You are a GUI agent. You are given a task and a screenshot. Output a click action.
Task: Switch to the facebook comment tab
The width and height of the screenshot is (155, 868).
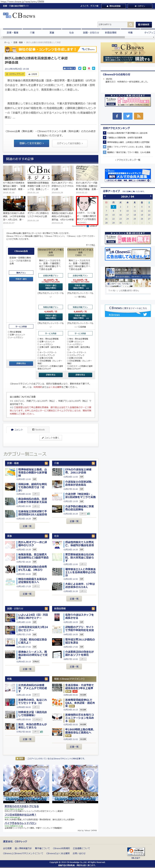38,429
